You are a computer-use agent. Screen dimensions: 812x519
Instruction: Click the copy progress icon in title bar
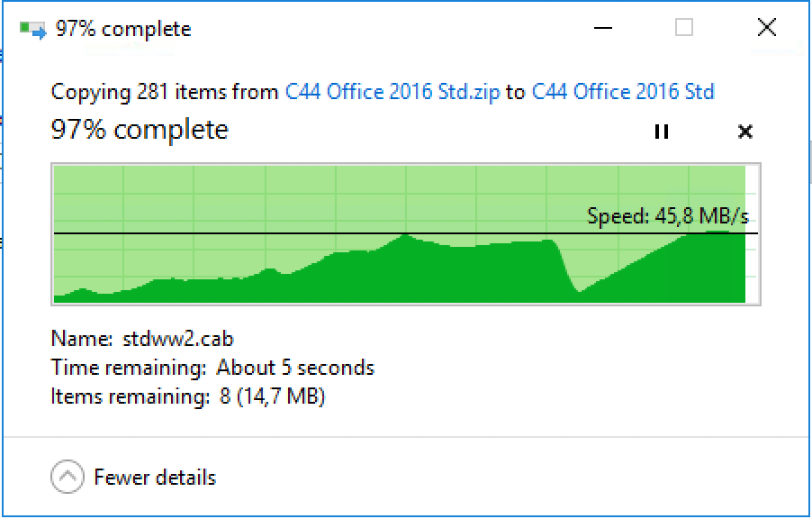[x=32, y=30]
